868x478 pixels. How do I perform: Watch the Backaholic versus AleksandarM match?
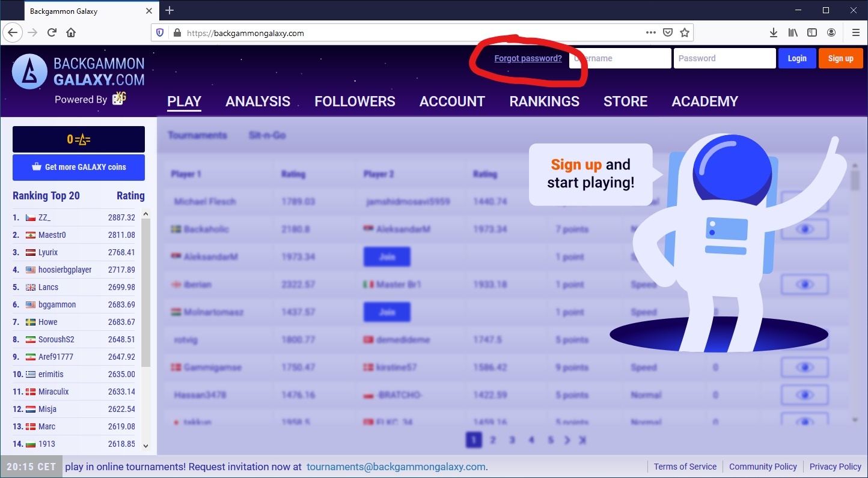coord(805,229)
